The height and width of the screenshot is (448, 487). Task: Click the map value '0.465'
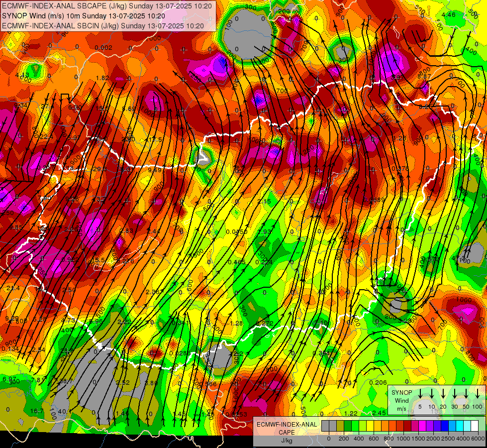[237, 262]
